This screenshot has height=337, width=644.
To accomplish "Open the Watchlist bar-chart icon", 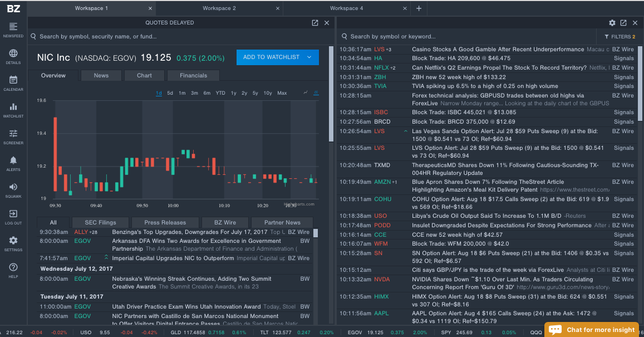I will tap(13, 107).
